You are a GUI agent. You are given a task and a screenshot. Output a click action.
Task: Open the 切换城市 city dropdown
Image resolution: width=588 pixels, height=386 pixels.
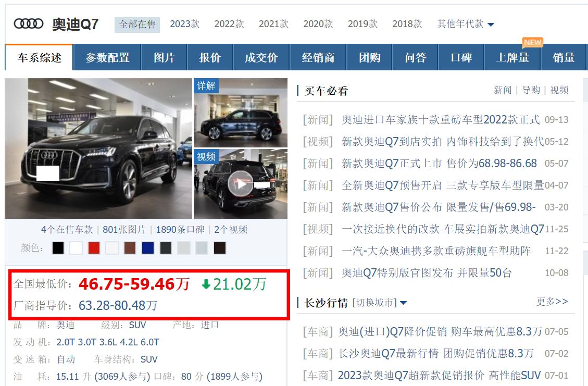point(379,302)
